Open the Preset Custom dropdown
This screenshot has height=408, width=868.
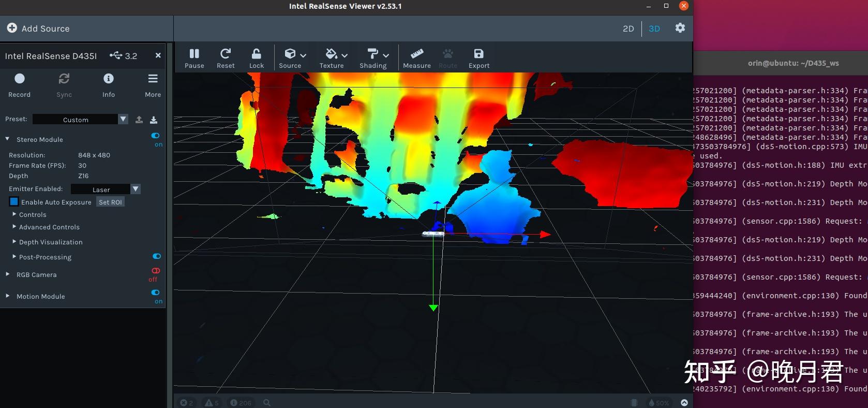pos(80,119)
